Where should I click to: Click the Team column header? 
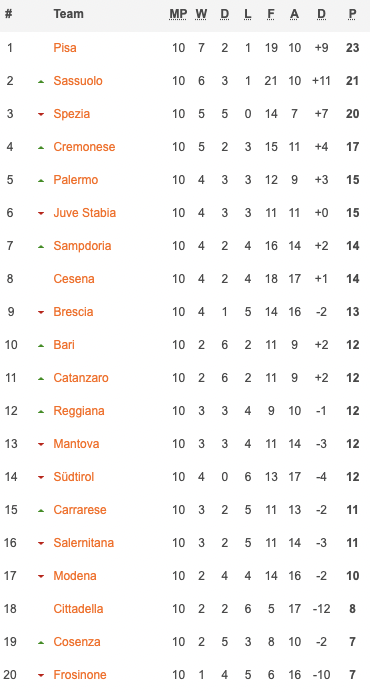68,14
